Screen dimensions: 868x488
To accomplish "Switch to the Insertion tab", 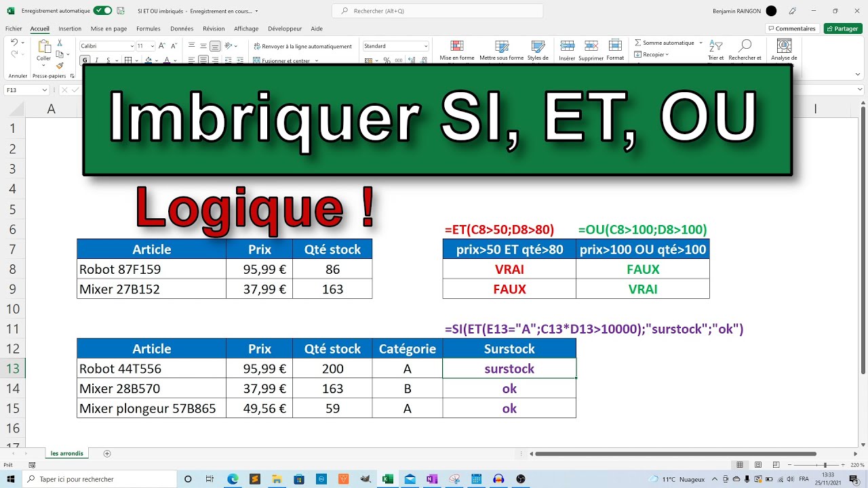I will click(x=70, y=28).
